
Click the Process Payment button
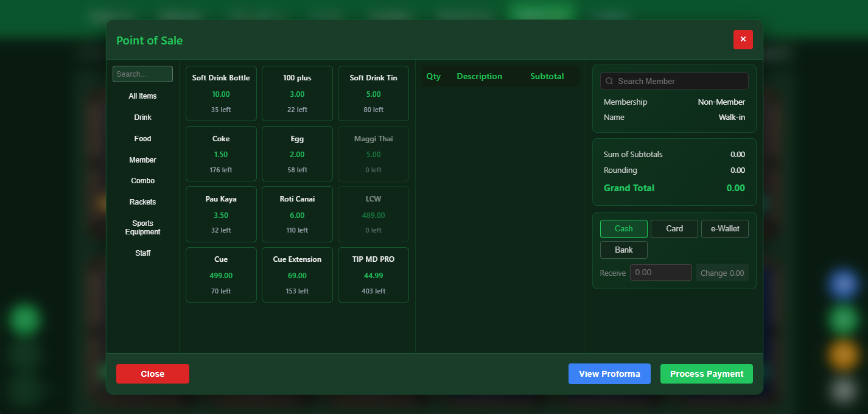tap(706, 374)
